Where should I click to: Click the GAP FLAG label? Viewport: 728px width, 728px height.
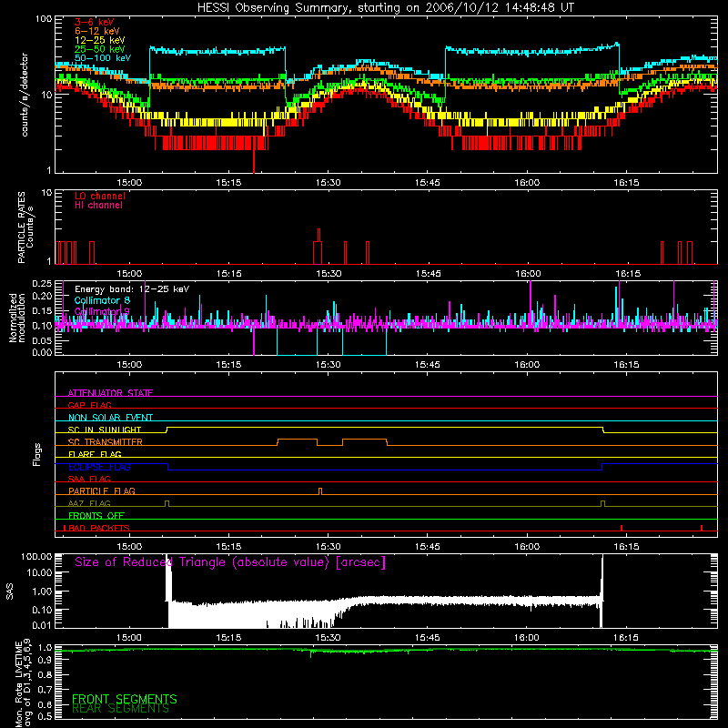[89, 405]
